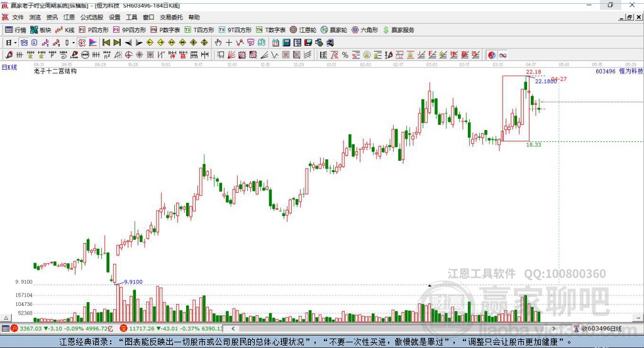
Task: Expand the 日 period dropdown arrow
Action: (15, 43)
